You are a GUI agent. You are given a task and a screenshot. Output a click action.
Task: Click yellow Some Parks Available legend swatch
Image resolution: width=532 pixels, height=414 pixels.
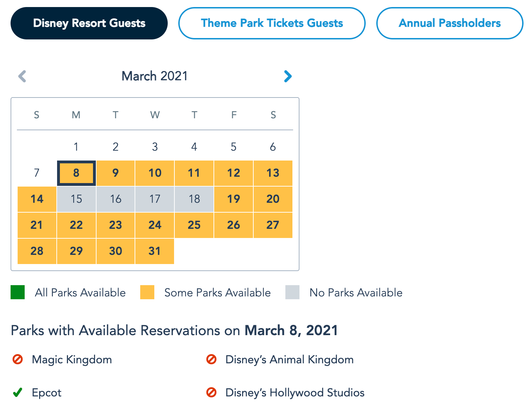147,292
